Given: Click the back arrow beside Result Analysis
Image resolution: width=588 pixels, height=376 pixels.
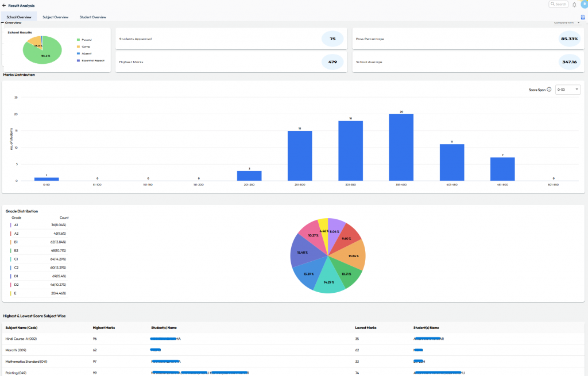Looking at the screenshot, I should (4, 5).
